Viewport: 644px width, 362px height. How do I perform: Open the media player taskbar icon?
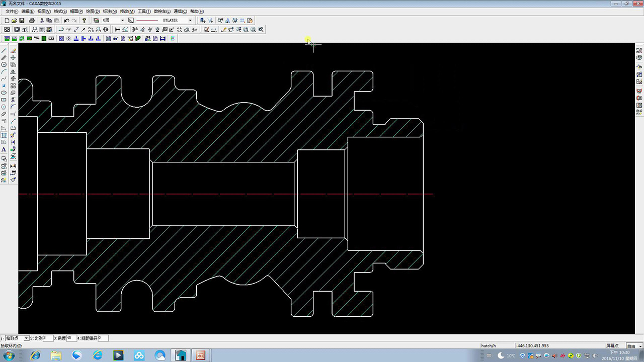[x=118, y=355]
